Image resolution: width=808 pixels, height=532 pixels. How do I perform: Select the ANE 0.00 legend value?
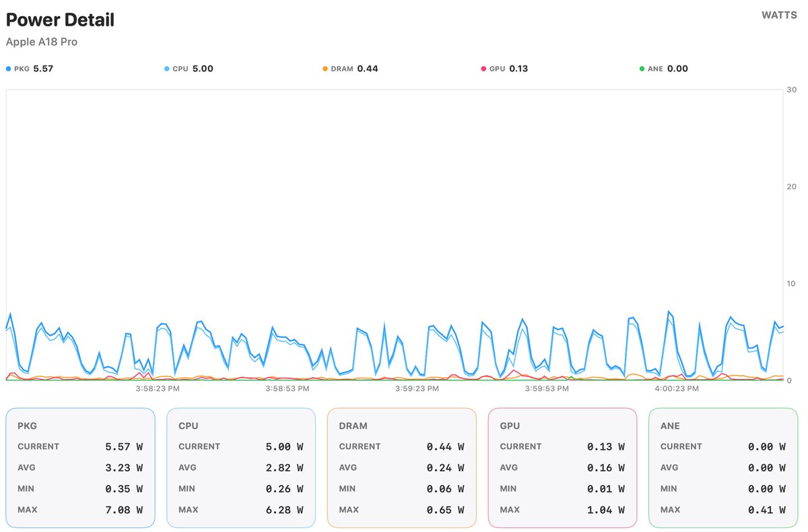click(x=677, y=69)
